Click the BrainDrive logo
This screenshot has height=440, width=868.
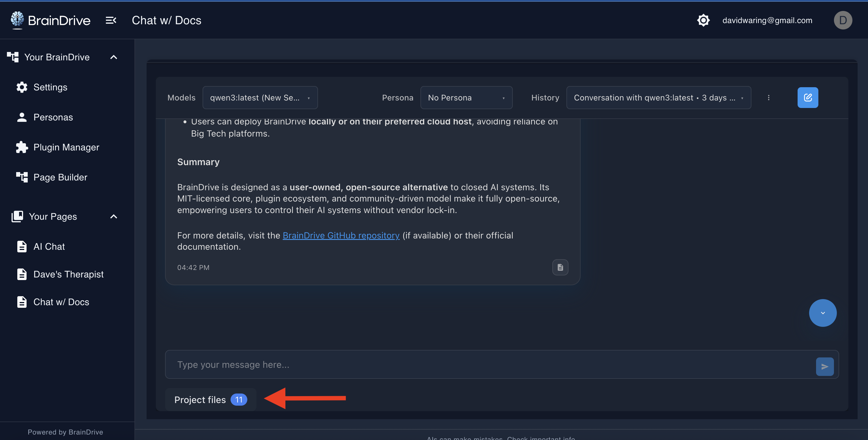[50, 20]
